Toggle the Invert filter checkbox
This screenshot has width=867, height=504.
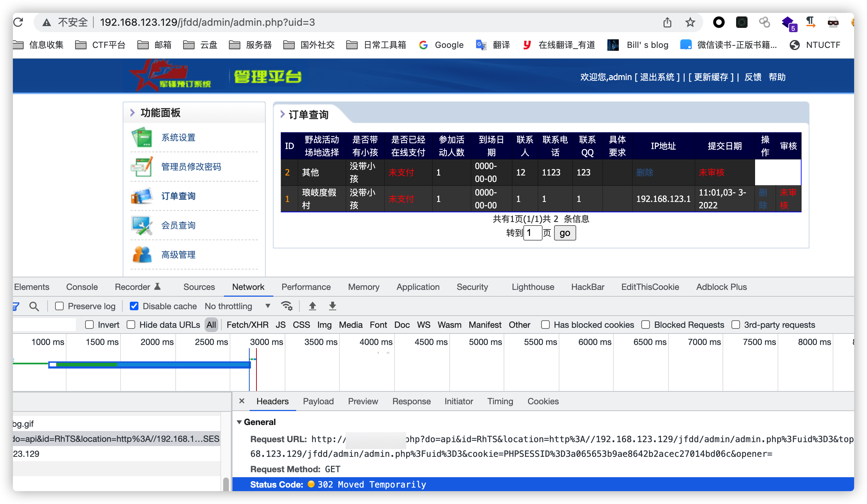point(89,325)
